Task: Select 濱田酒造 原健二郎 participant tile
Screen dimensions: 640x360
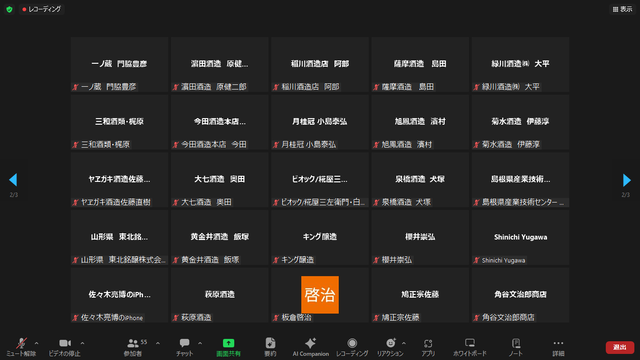Action: 220,64
